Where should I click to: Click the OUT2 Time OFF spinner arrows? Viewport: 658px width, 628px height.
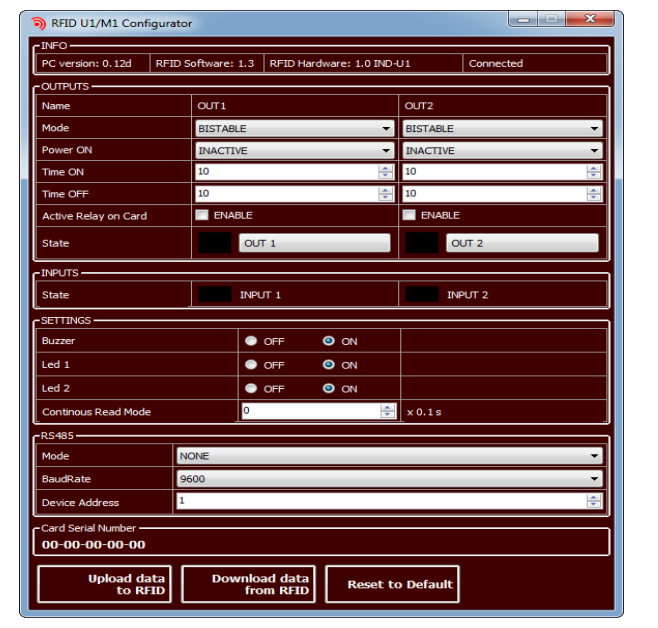click(x=594, y=194)
